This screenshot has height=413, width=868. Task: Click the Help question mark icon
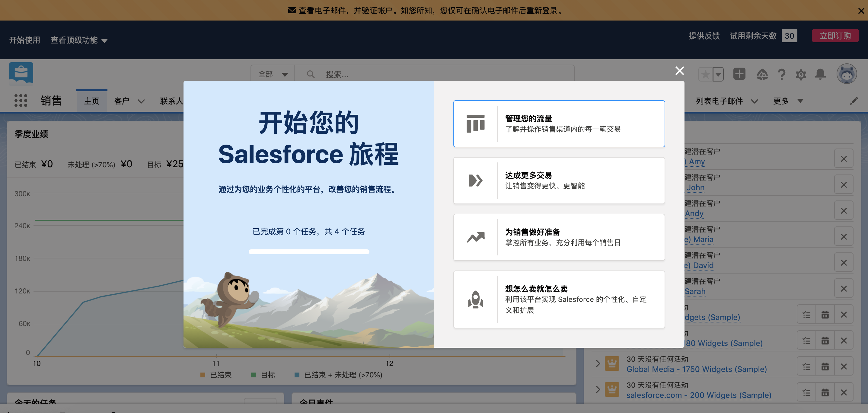[x=782, y=74]
